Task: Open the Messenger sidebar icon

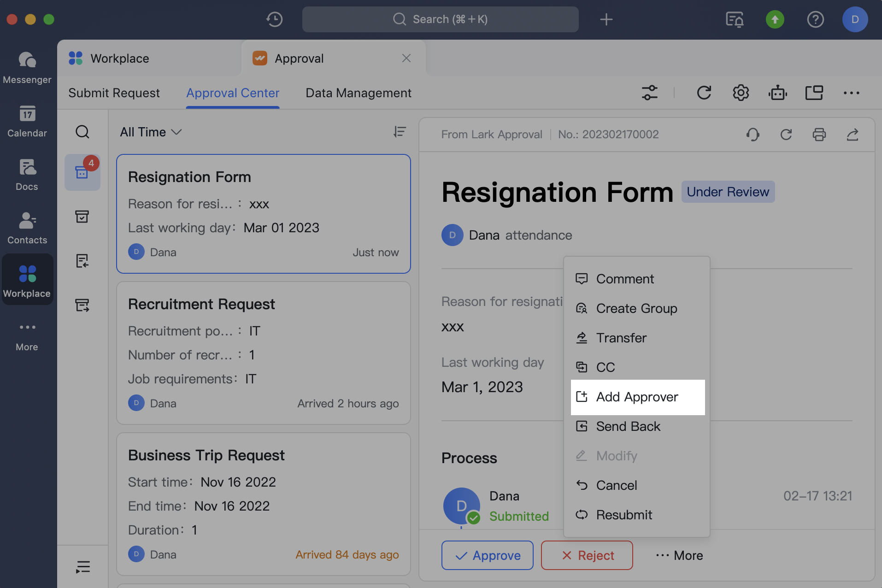Action: click(x=27, y=67)
